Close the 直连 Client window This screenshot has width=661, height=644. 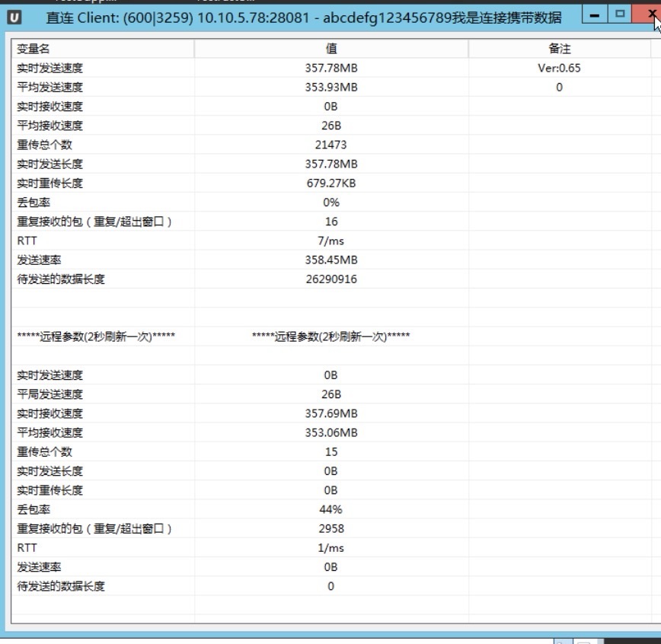(x=649, y=14)
